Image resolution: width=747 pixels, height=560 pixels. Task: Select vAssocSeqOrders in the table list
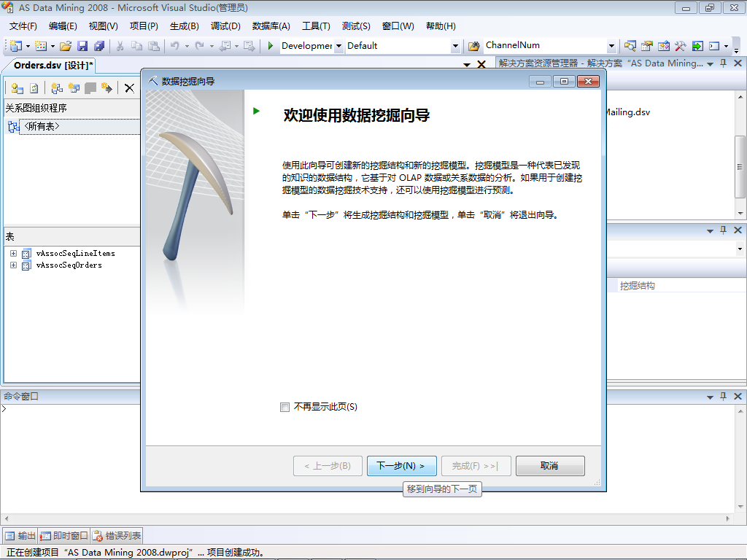69,265
